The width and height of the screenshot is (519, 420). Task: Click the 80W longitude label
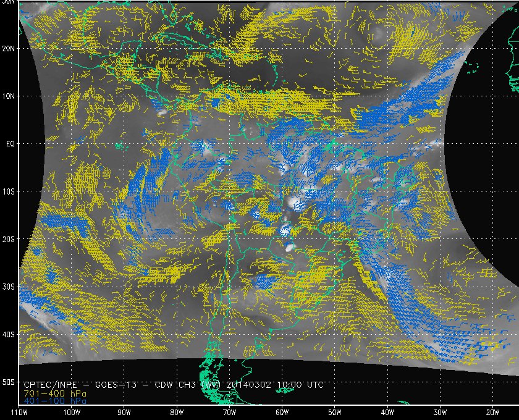click(x=177, y=413)
